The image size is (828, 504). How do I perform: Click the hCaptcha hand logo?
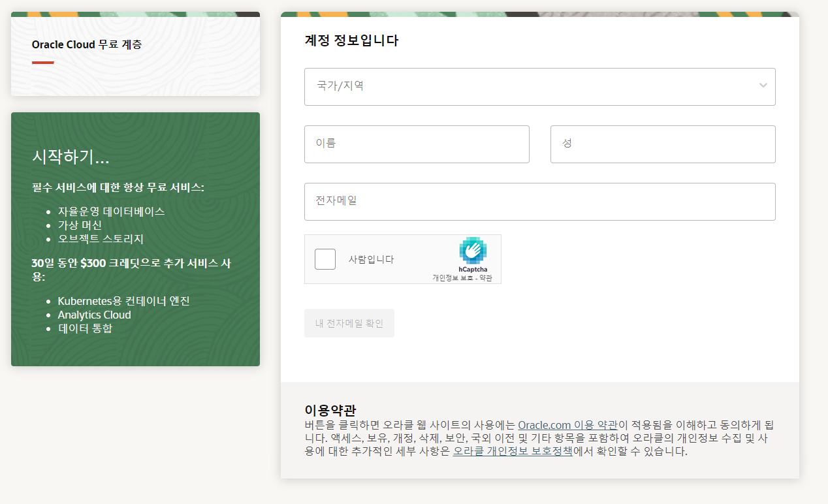473,250
